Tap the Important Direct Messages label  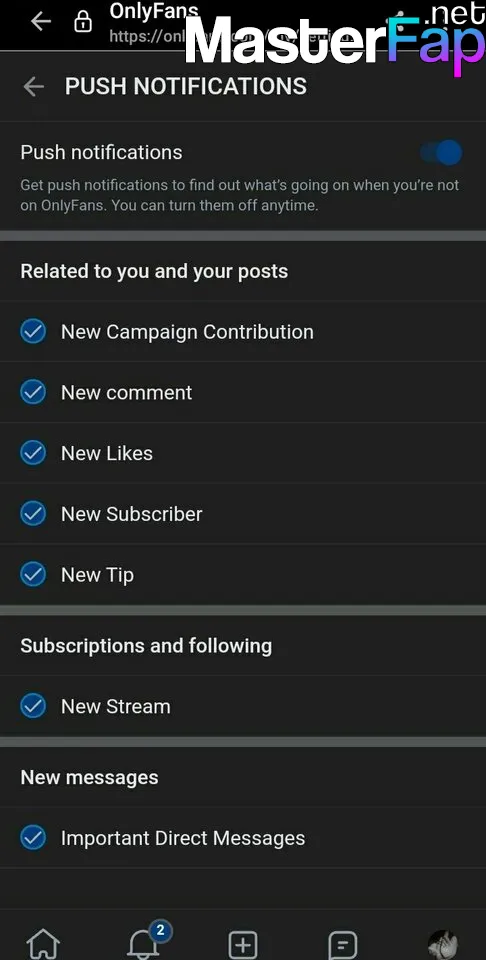(x=183, y=838)
